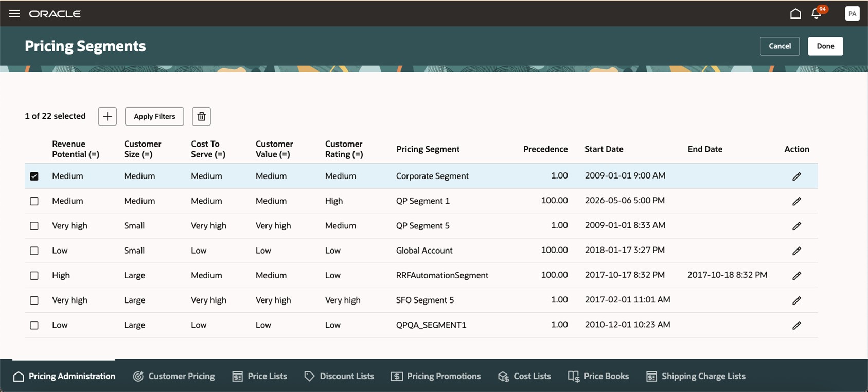The height and width of the screenshot is (392, 868).
Task: Select the QP Segment 5 row checkbox
Action: (x=34, y=226)
